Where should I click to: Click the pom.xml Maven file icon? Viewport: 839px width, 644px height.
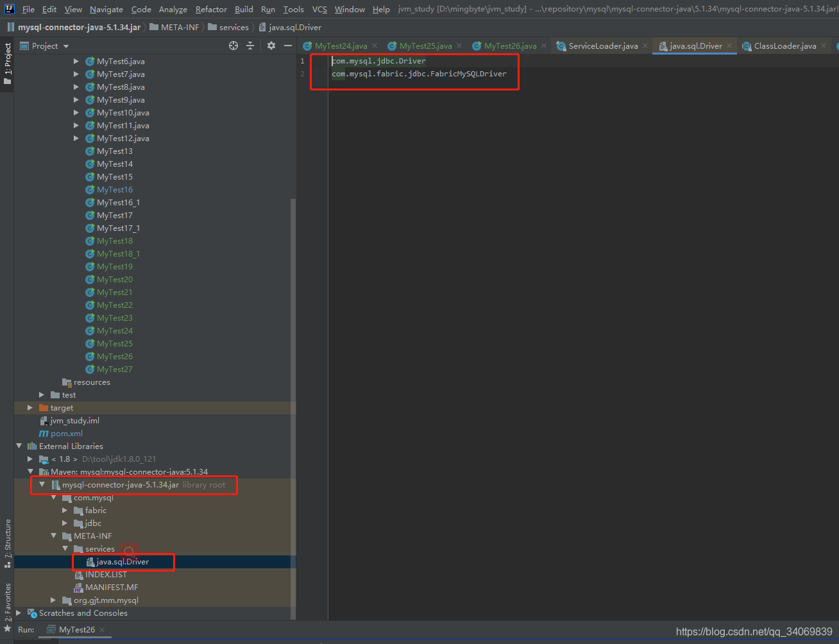pyautogui.click(x=44, y=434)
